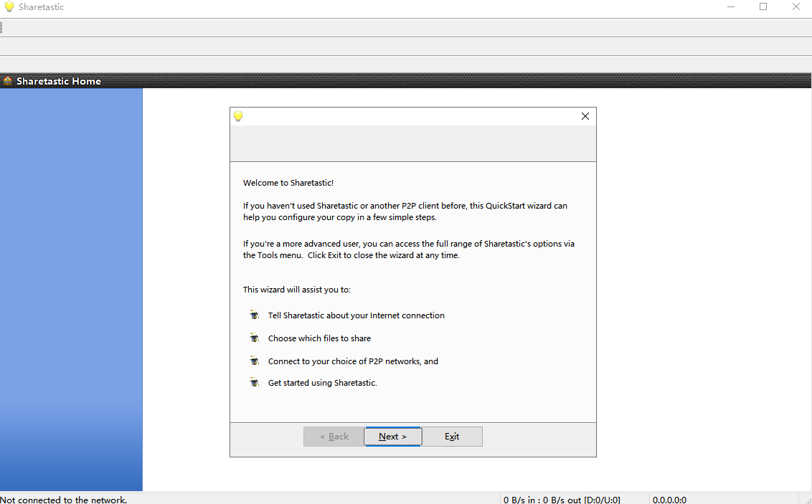The height and width of the screenshot is (504, 812).
Task: Click 'Connect to your choice of P2P networks, and' text
Action: tap(353, 361)
